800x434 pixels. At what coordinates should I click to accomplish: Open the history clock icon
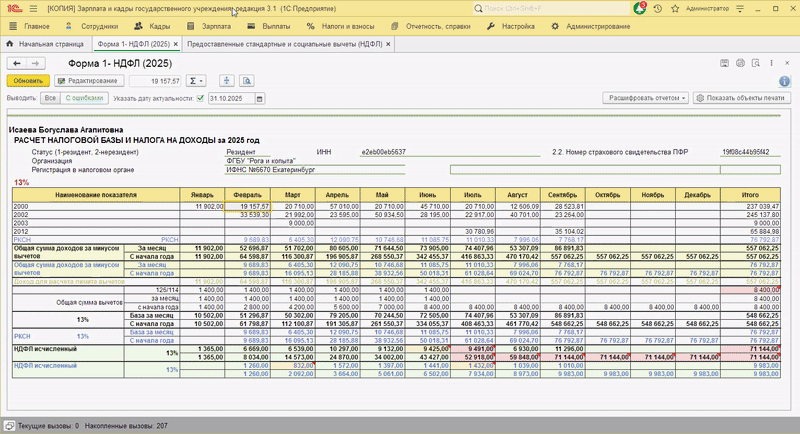click(658, 9)
